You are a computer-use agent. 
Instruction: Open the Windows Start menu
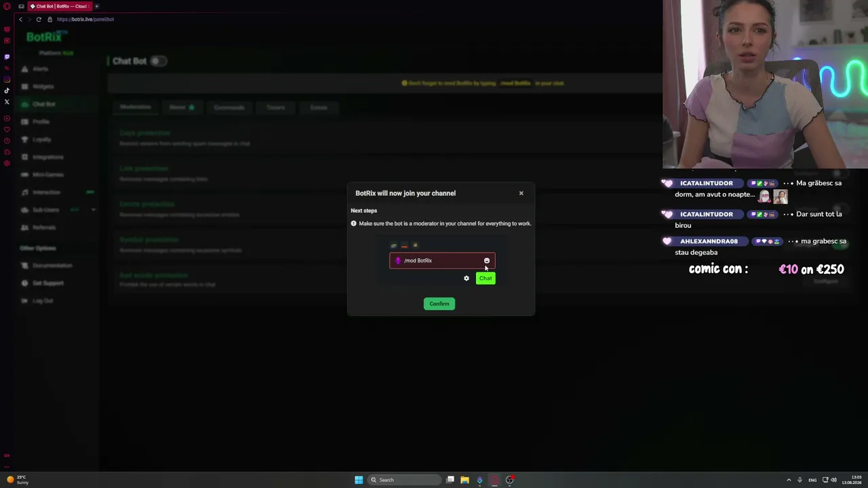tap(359, 480)
